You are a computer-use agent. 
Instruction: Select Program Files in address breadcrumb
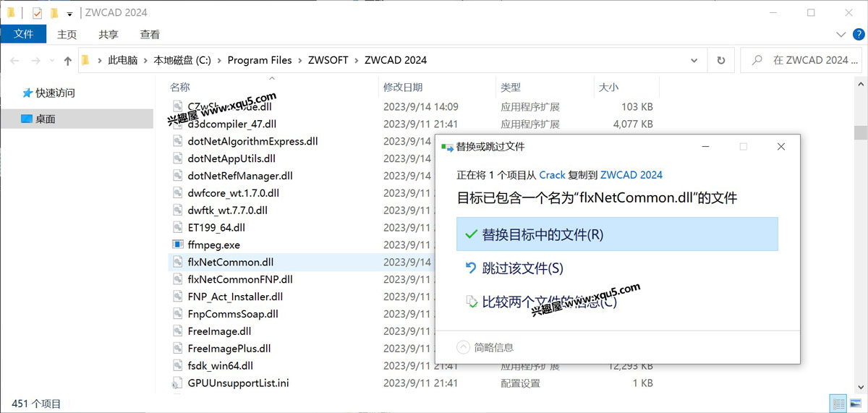click(x=260, y=61)
